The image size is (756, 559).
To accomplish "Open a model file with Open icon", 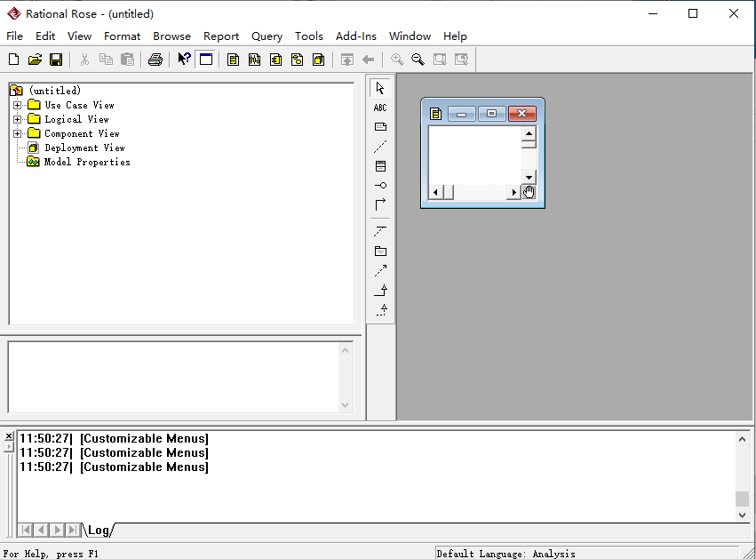I will (35, 60).
